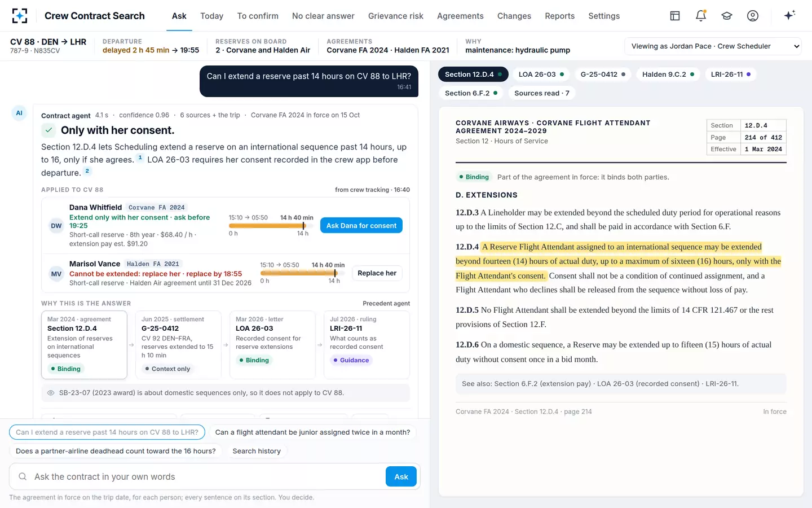Open the Jul 2026 ruling LRI-26-11 card

tap(367, 344)
